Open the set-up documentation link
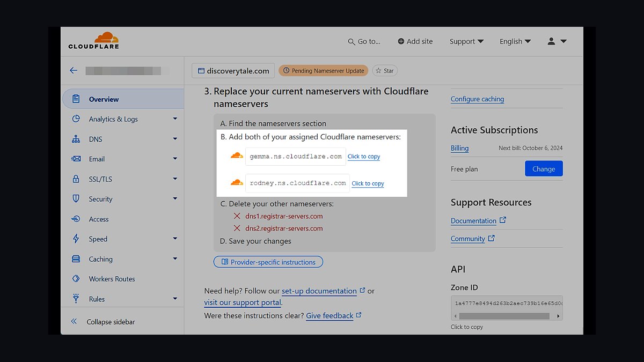Image resolution: width=644 pixels, height=362 pixels. pyautogui.click(x=319, y=291)
